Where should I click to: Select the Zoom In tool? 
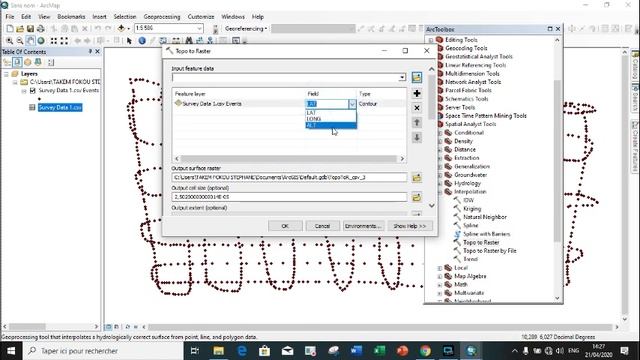[x=9, y=41]
